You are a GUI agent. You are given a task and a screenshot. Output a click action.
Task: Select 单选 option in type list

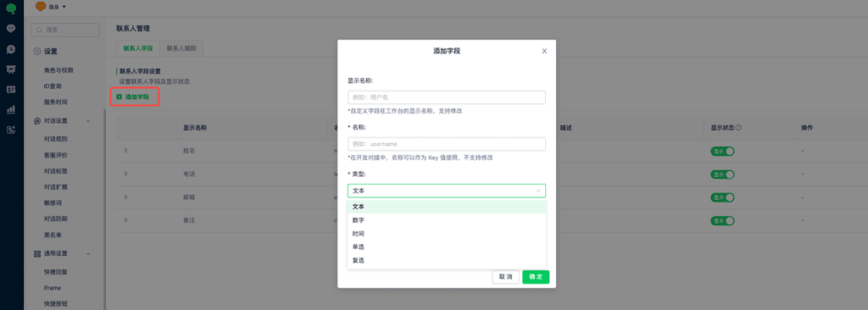point(447,246)
